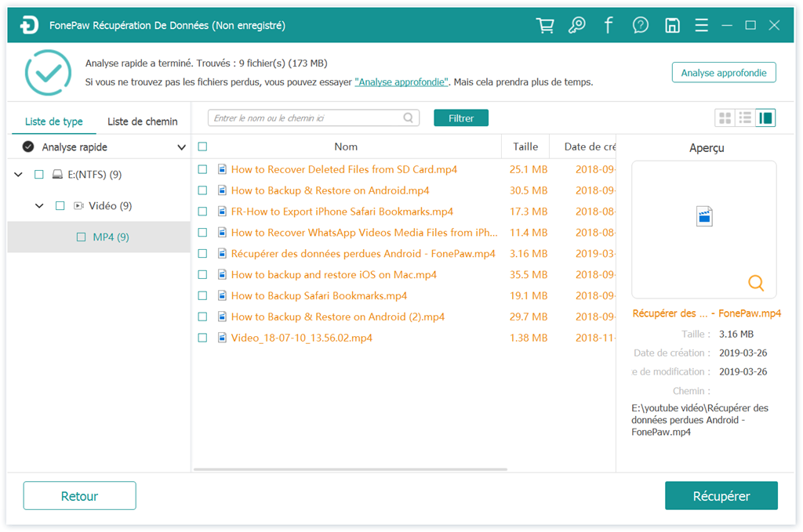The image size is (803, 532).
Task: Open the shopping cart purchase icon
Action: pos(545,25)
